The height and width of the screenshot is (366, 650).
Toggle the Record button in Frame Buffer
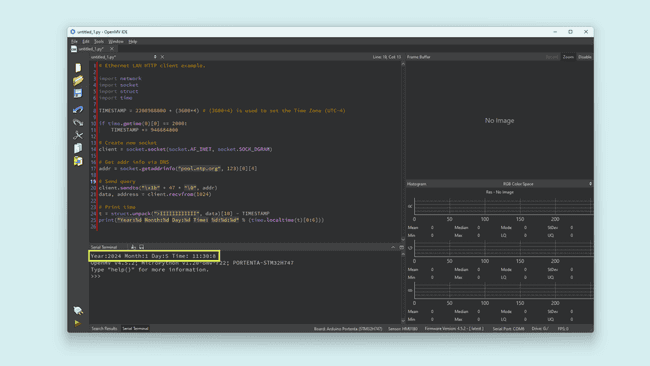click(x=552, y=57)
